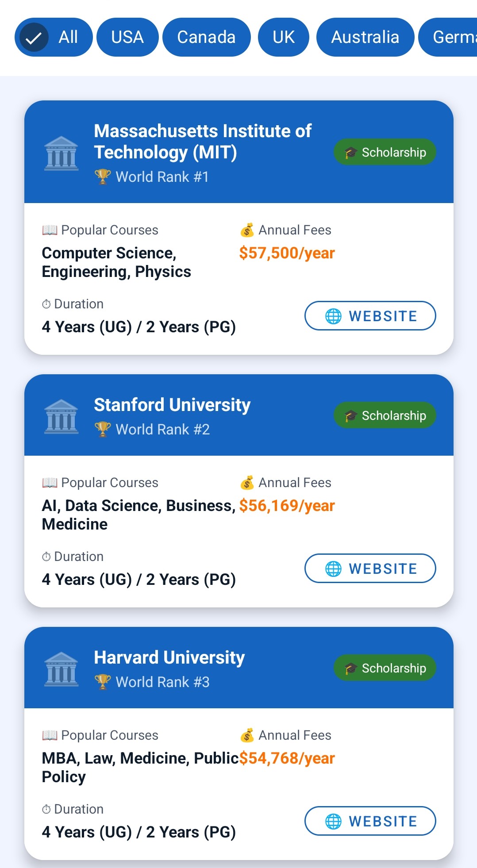The height and width of the screenshot is (868, 477).
Task: Click the book icon beside Stanford's Popular Courses
Action: point(50,483)
